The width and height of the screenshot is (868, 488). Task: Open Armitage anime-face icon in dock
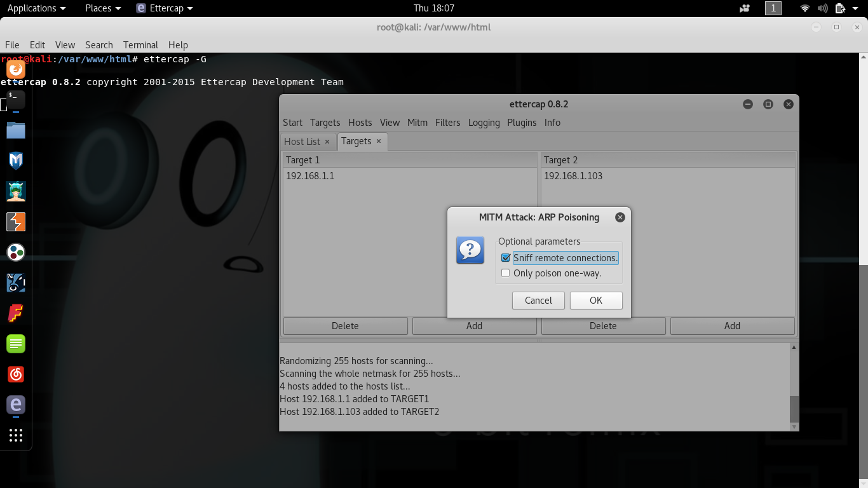[16, 191]
